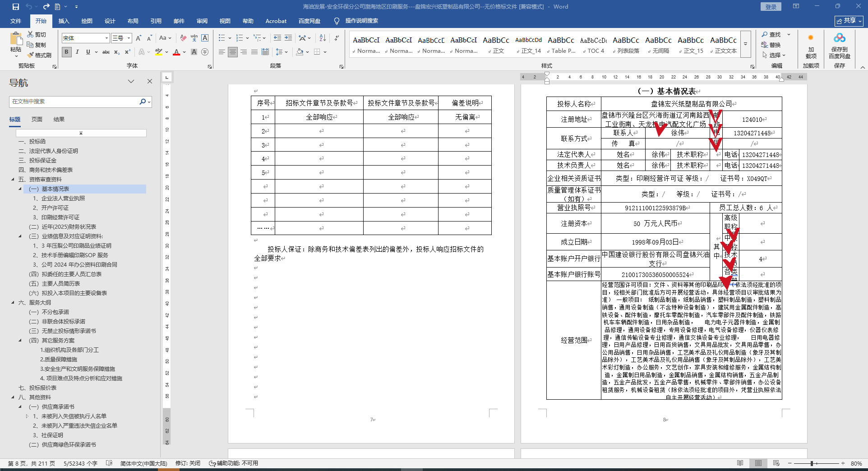Open the 替换 replace tool
Viewport: 868px width, 471px height.
(771, 45)
